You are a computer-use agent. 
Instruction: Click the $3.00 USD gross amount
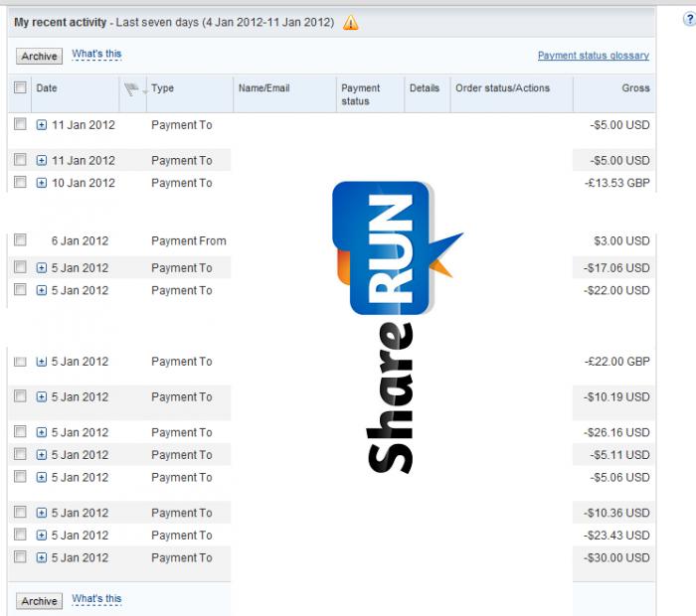pos(621,240)
